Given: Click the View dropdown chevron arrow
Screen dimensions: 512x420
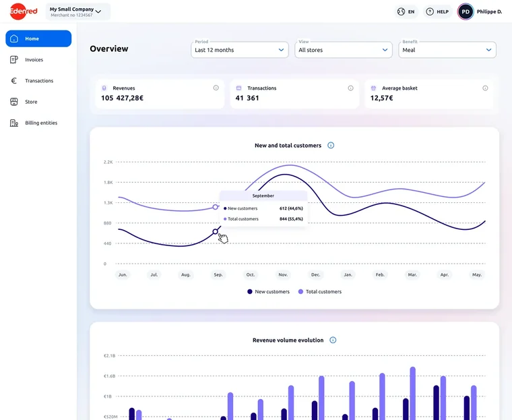Looking at the screenshot, I should coord(385,50).
